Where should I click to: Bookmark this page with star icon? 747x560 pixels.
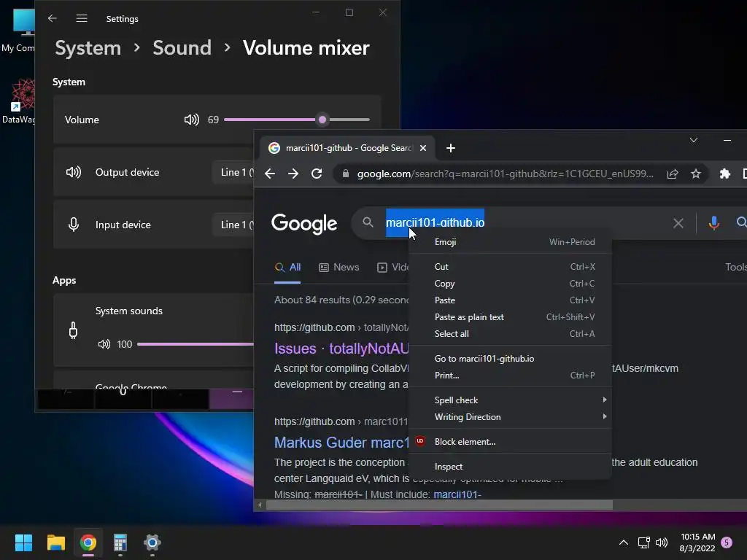pos(695,174)
